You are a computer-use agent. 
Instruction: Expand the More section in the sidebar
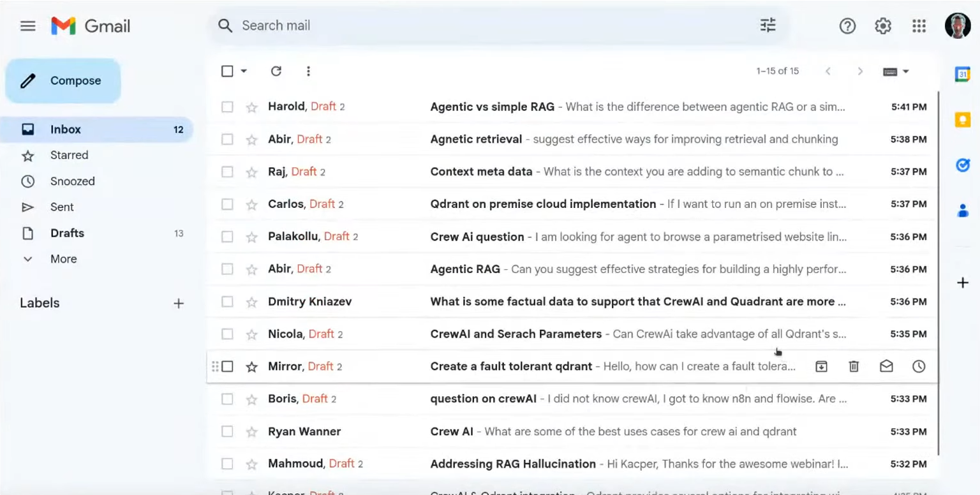(x=63, y=259)
